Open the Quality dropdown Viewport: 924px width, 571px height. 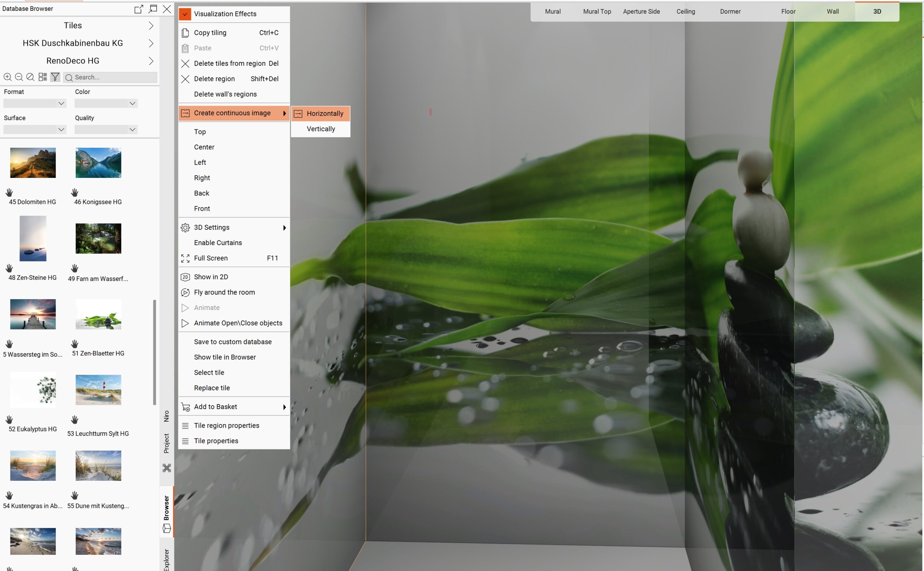click(x=106, y=130)
